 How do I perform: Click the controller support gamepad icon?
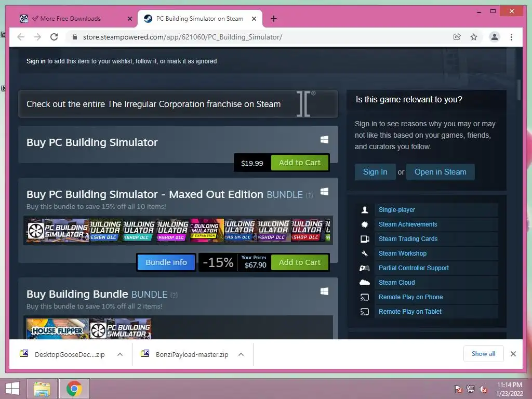(x=365, y=268)
